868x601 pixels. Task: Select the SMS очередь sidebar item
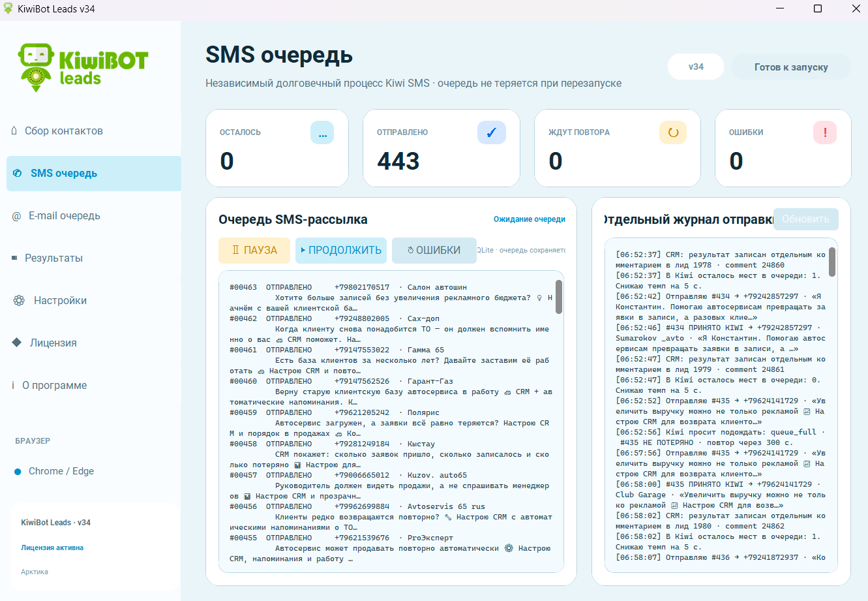(x=94, y=173)
